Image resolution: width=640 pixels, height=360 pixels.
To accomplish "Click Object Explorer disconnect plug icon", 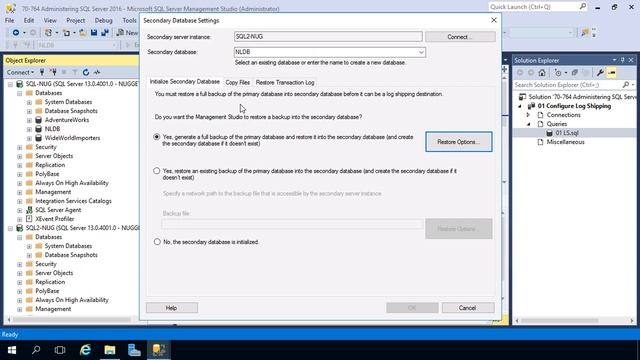I will pos(53,72).
